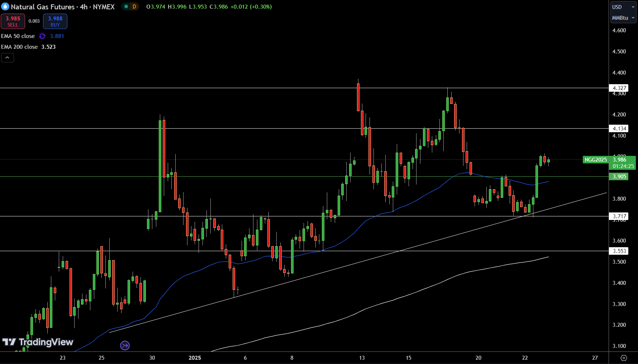This screenshot has height=364, width=638.
Task: Click the EMA 200 value 3.523
Action: pyautogui.click(x=48, y=47)
